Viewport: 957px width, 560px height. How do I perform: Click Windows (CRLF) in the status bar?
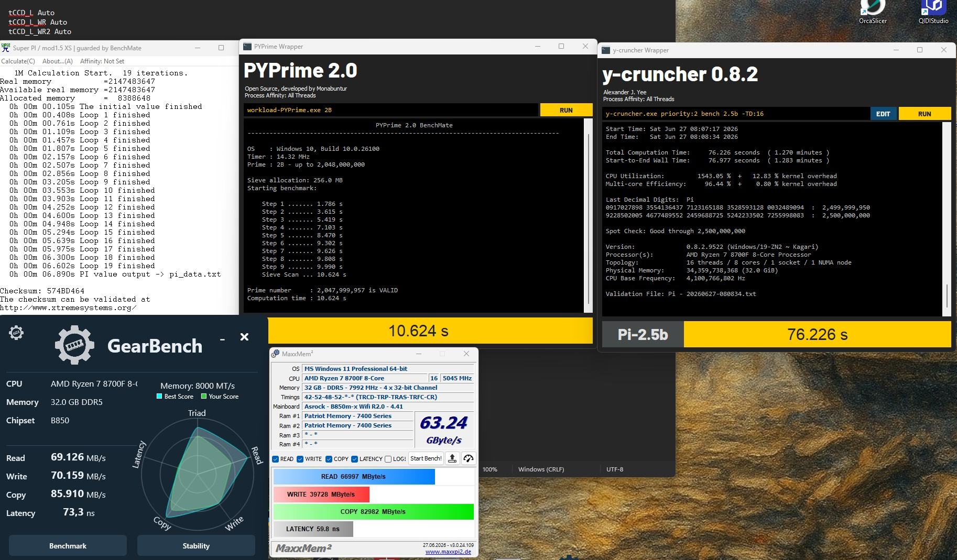(541, 469)
